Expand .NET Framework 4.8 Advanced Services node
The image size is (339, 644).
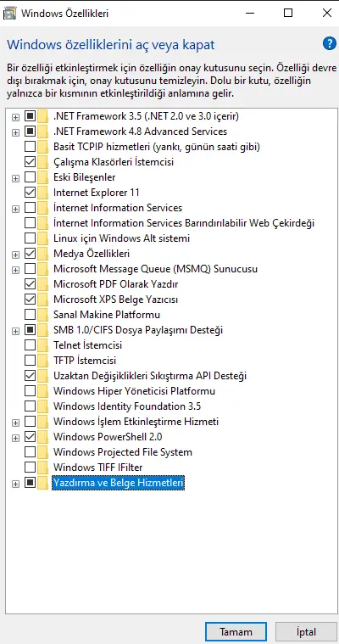point(15,132)
